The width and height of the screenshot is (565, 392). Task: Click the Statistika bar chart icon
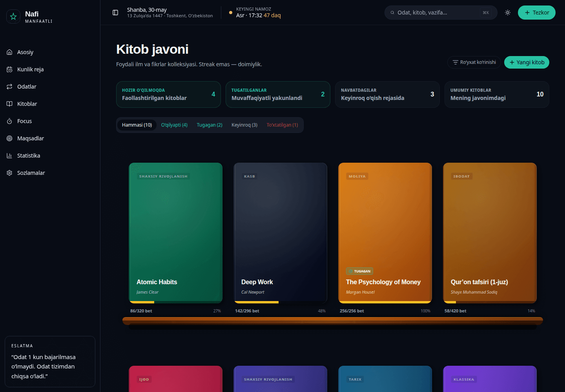[9, 156]
